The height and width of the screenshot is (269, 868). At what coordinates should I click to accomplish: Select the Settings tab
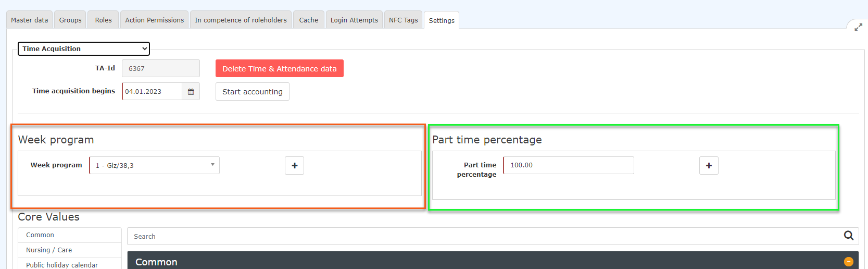(442, 20)
